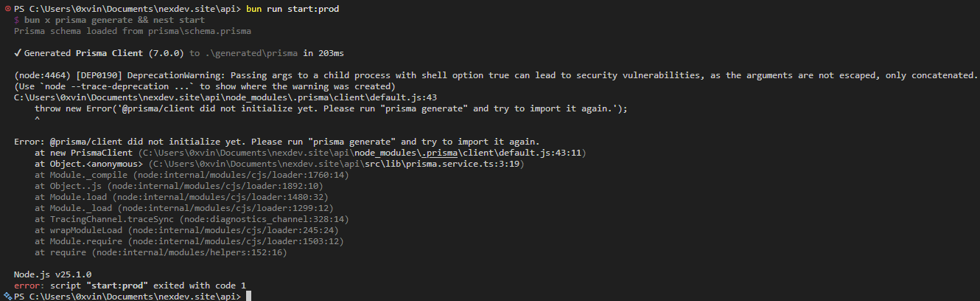
Task: Open the .\generated\prisma folder link
Action: pos(242,54)
